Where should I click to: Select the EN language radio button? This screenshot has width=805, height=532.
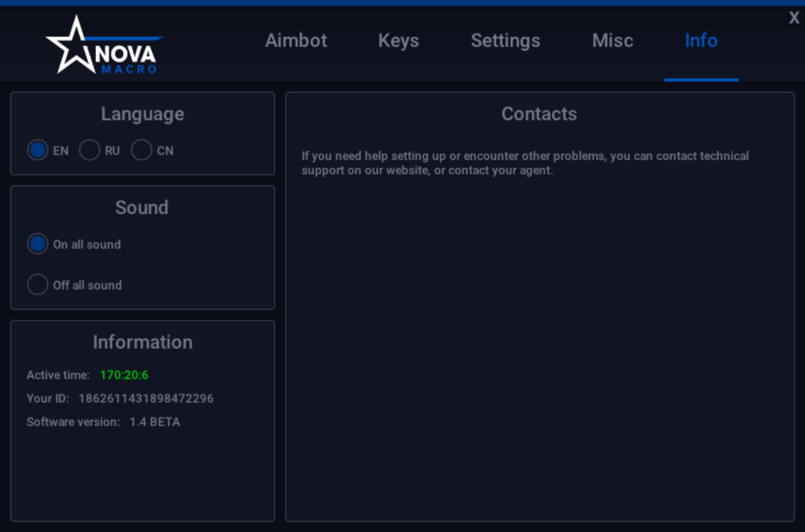pos(37,150)
